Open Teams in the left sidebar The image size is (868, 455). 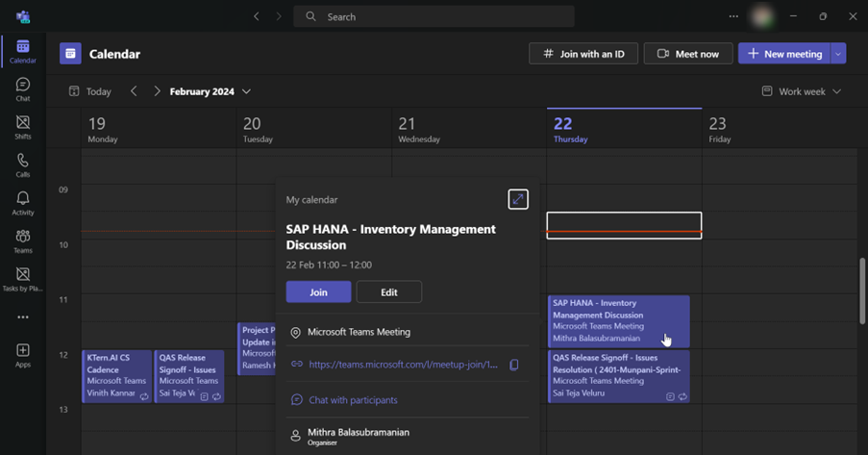(x=23, y=241)
